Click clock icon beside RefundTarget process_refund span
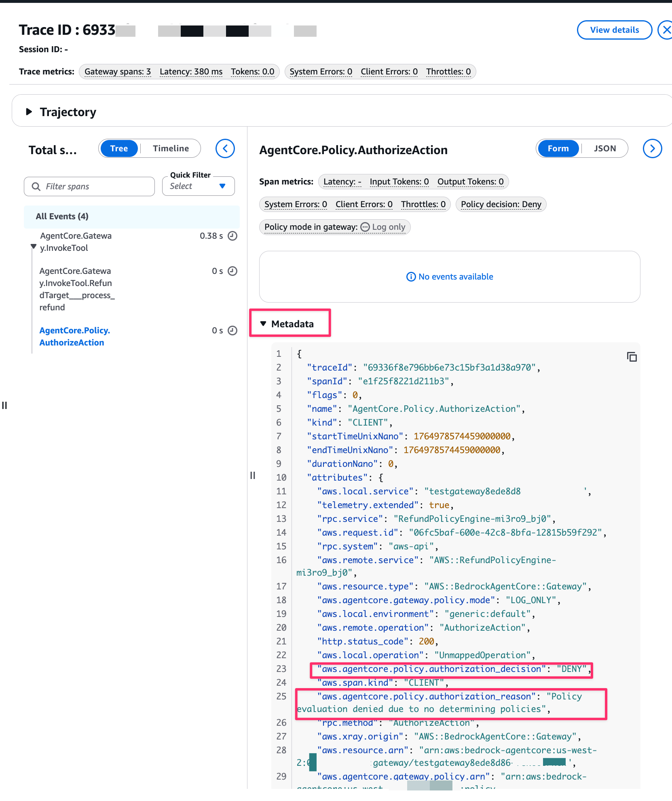The image size is (672, 801). [x=232, y=271]
